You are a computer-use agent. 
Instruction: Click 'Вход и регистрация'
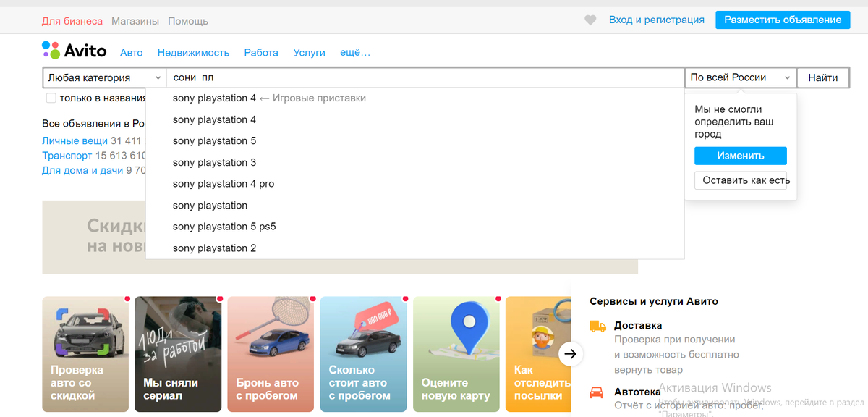pyautogui.click(x=657, y=20)
